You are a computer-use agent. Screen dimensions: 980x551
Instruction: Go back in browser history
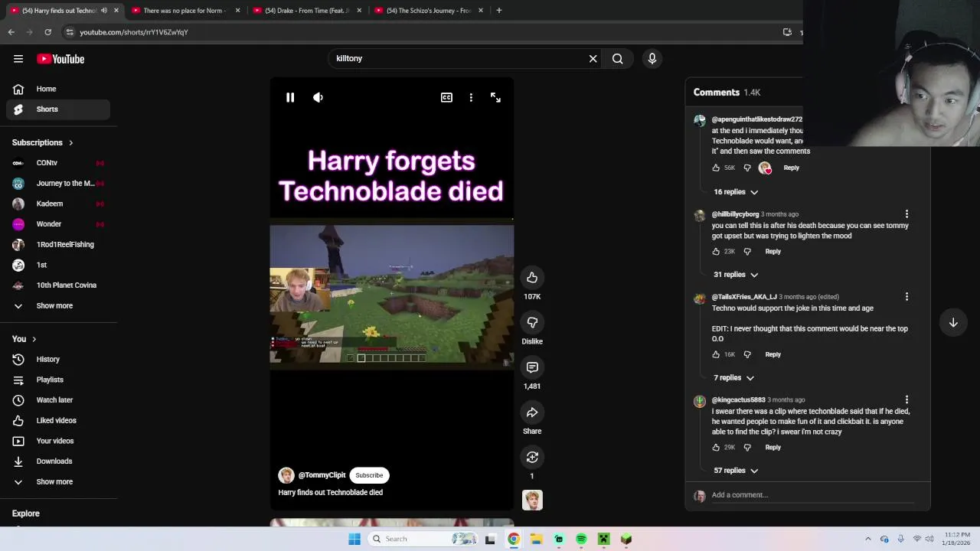(x=11, y=32)
